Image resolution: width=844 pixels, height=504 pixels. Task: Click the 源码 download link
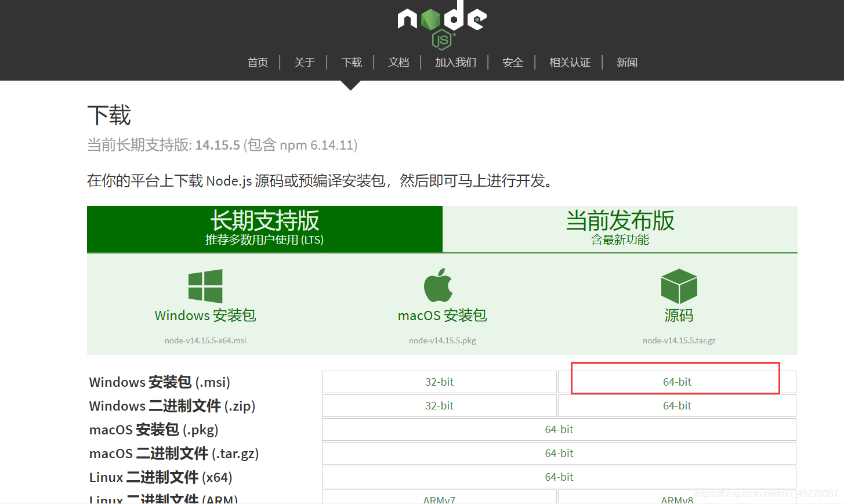[x=679, y=316]
